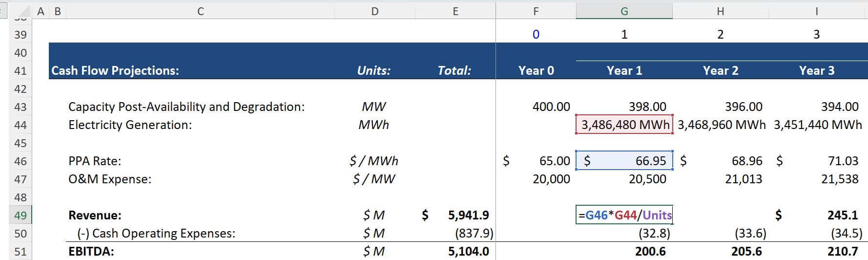Select row 50 header
Image resolution: width=868 pixels, height=260 pixels.
[21, 234]
